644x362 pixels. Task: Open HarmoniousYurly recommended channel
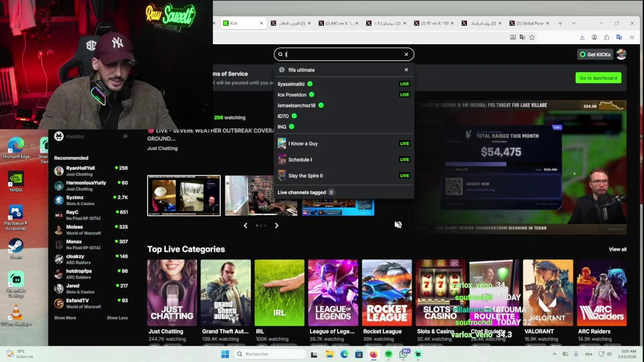(x=91, y=186)
